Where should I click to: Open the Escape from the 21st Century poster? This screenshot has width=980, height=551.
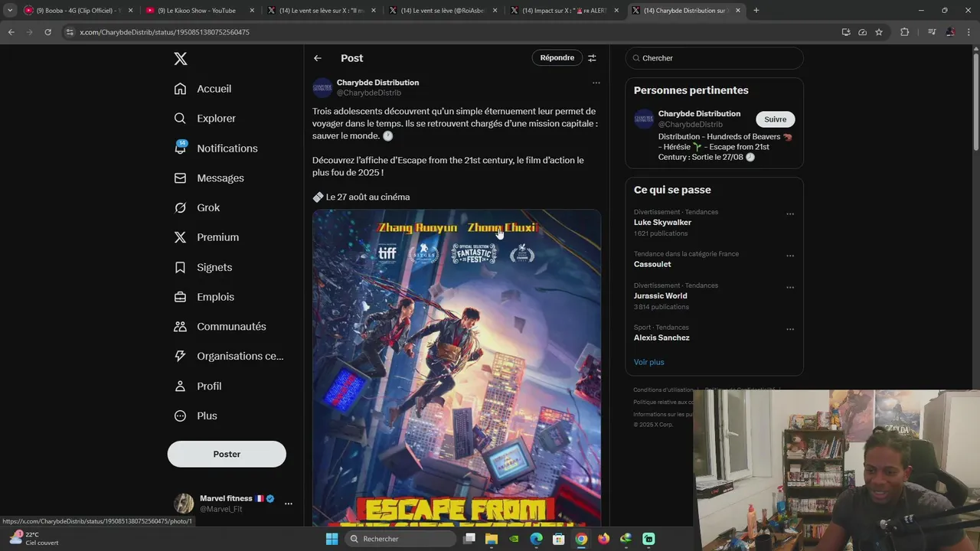456,367
